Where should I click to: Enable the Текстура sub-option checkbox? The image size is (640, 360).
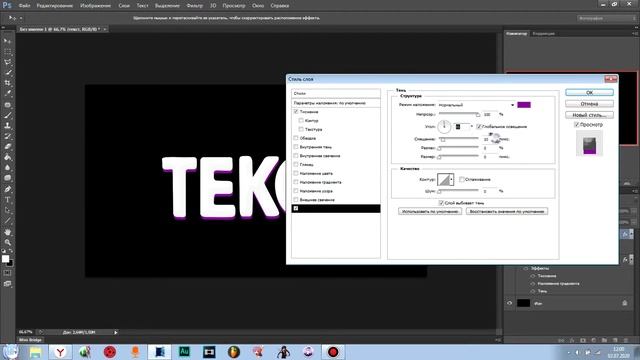pyautogui.click(x=301, y=129)
